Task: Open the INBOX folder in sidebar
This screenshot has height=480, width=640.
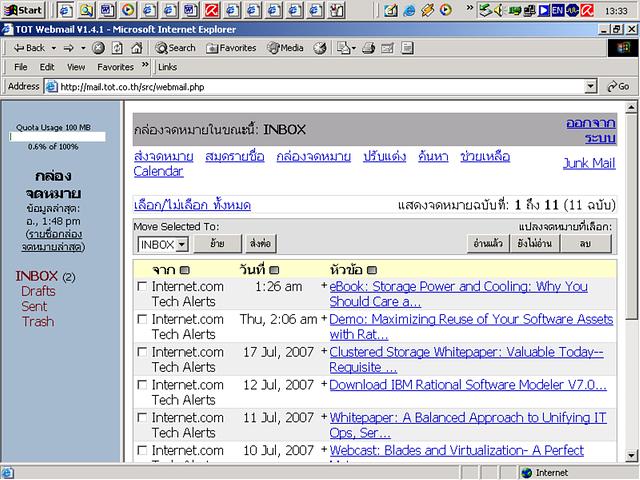Action: click(x=37, y=276)
